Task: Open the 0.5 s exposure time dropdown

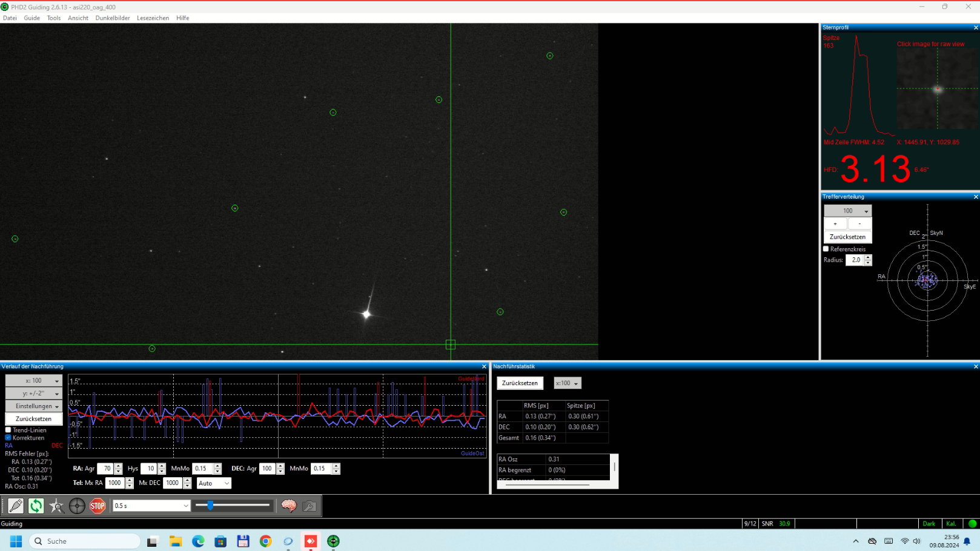Action: pos(151,506)
